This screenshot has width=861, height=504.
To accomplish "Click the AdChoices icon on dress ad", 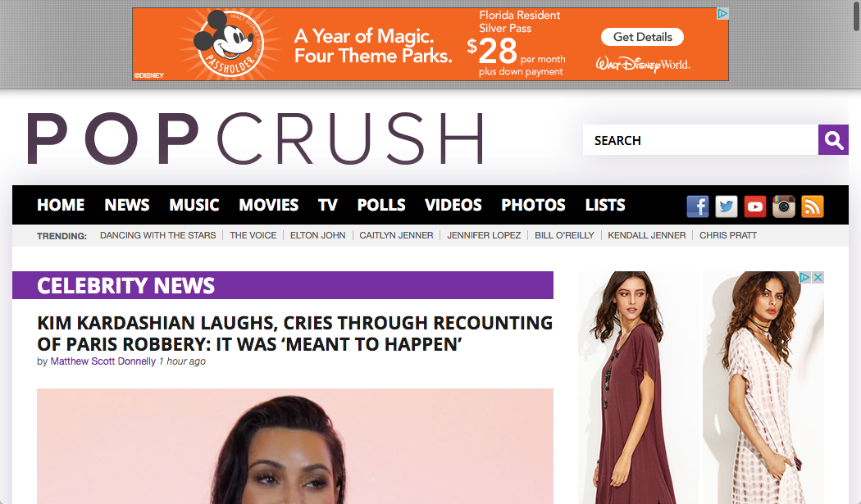I will (x=804, y=277).
